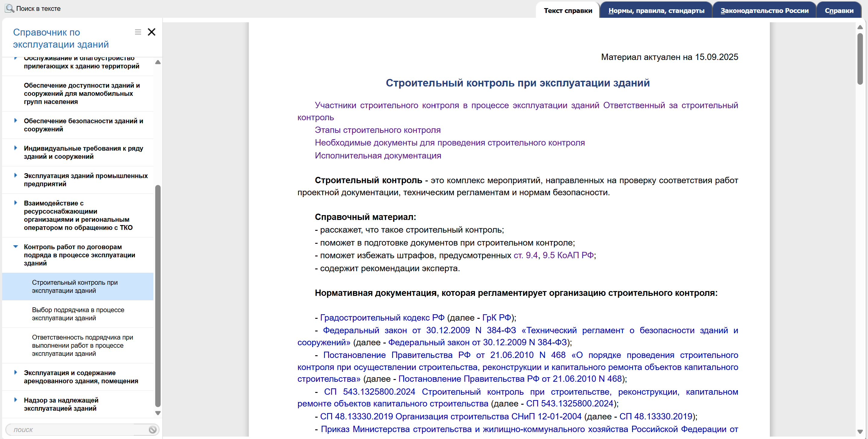The height and width of the screenshot is (439, 868).
Task: Open Выбор подрядчика в процессе эксплуатации
Action: pyautogui.click(x=78, y=314)
